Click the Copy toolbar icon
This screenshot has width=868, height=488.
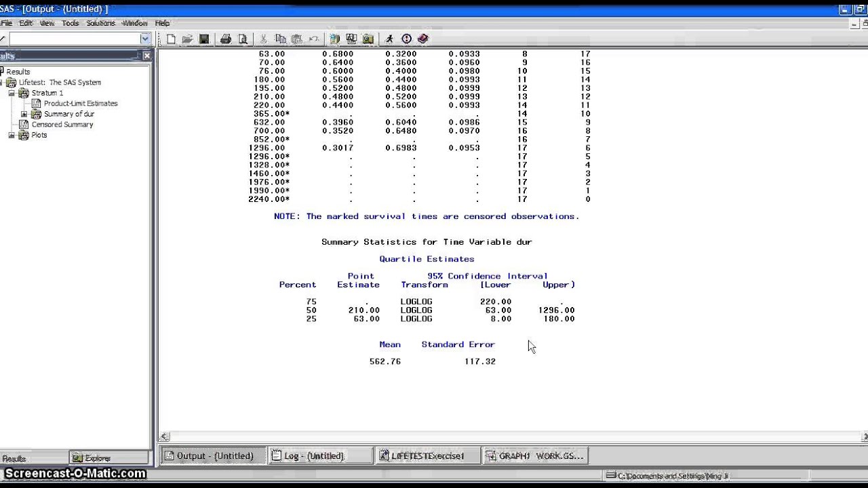[x=280, y=39]
